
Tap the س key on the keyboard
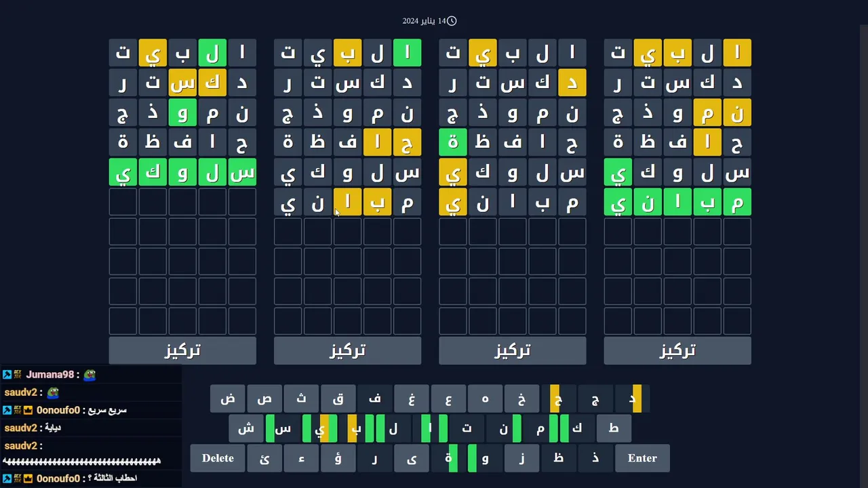pyautogui.click(x=283, y=428)
